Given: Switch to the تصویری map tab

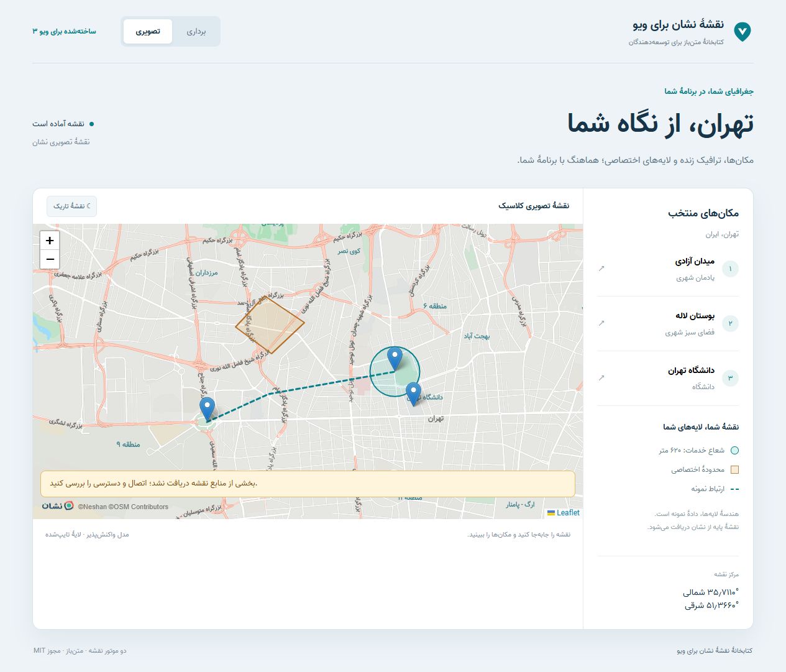Looking at the screenshot, I should 148,31.
